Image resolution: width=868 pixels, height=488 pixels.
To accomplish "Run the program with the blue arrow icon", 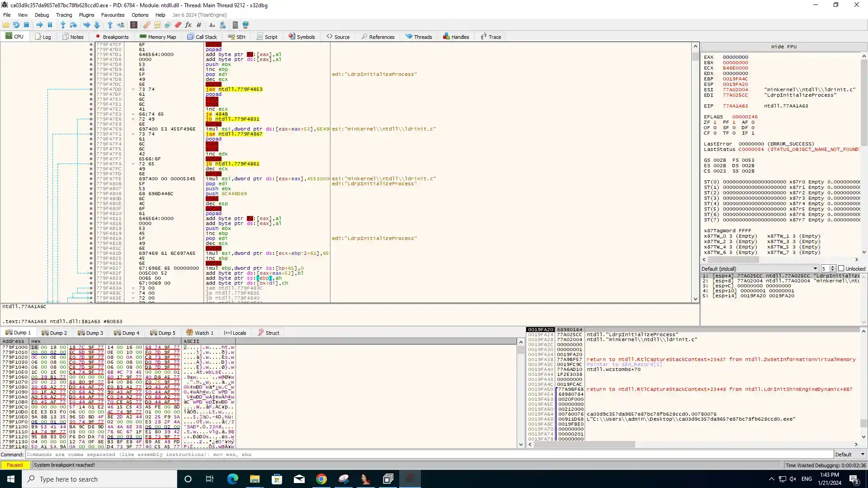I will [40, 25].
